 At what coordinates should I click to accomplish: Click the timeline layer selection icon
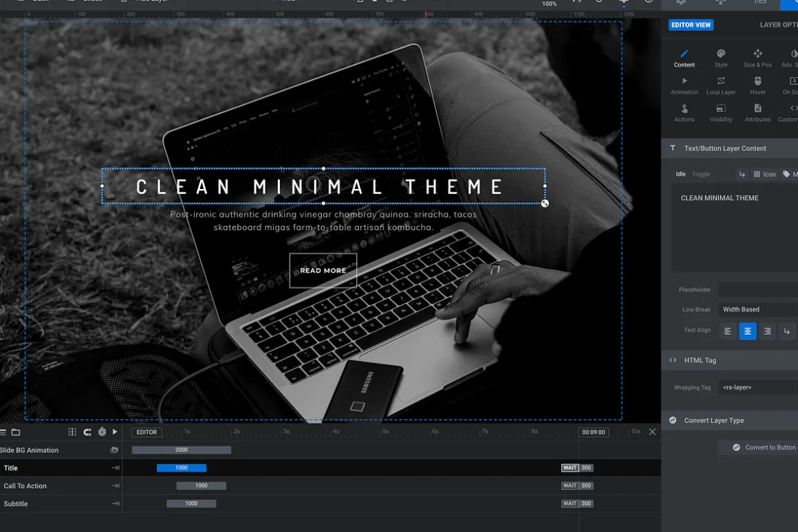(x=72, y=432)
